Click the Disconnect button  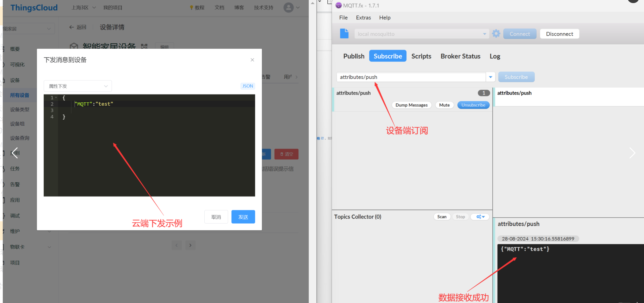coord(559,34)
